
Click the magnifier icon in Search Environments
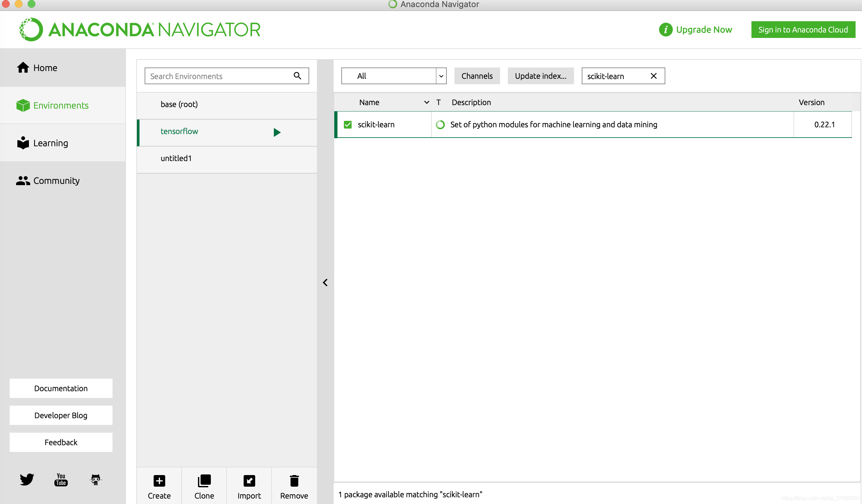click(x=297, y=76)
